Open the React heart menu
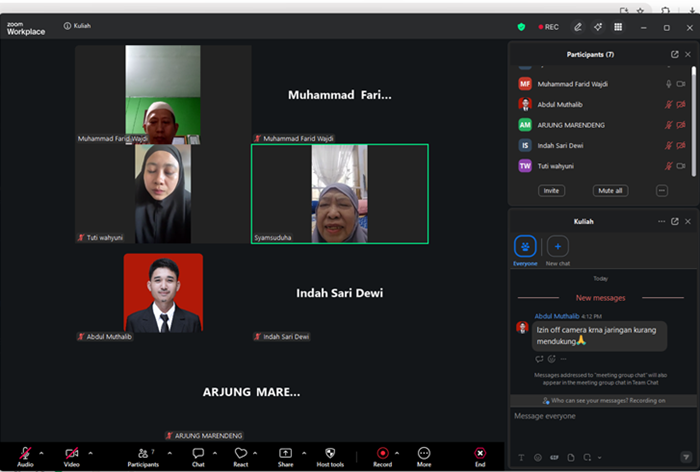Screen dimensions: 700x472 click(241, 456)
